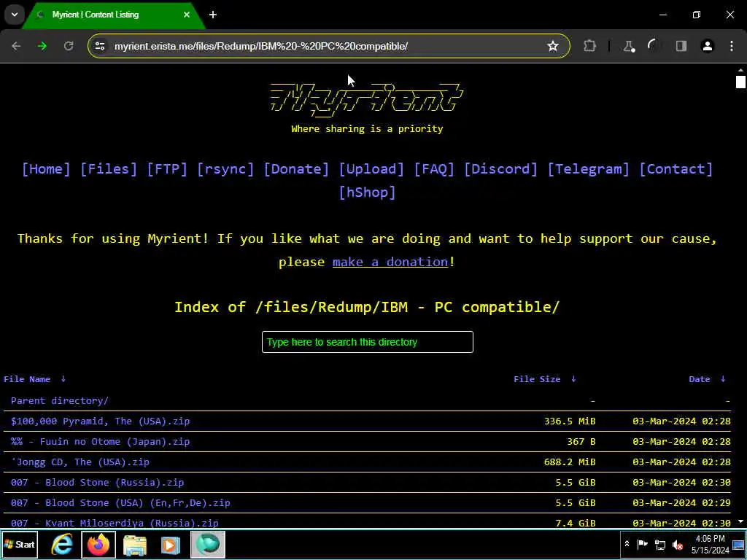
Task: Open the [Upload] navigation link
Action: 371,169
